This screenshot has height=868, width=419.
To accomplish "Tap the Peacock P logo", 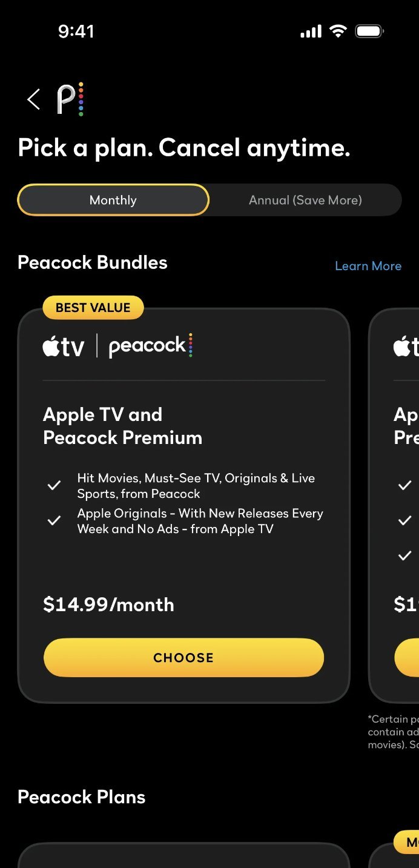I will pyautogui.click(x=70, y=99).
